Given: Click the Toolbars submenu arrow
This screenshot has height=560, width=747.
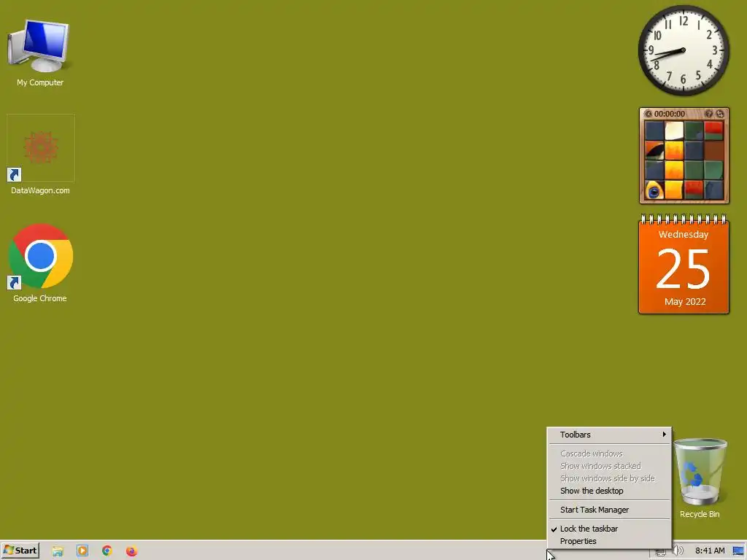Looking at the screenshot, I should 664,435.
